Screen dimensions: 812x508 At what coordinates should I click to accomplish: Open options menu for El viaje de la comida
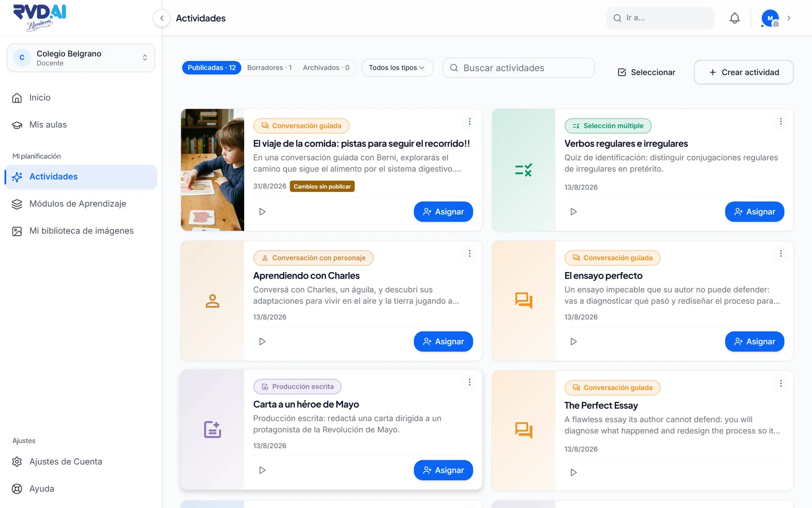coord(469,121)
